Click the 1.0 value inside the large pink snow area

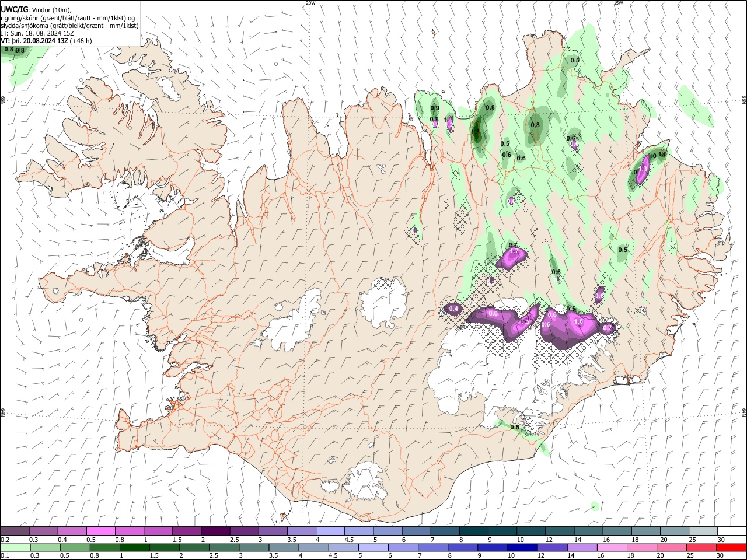click(x=579, y=321)
